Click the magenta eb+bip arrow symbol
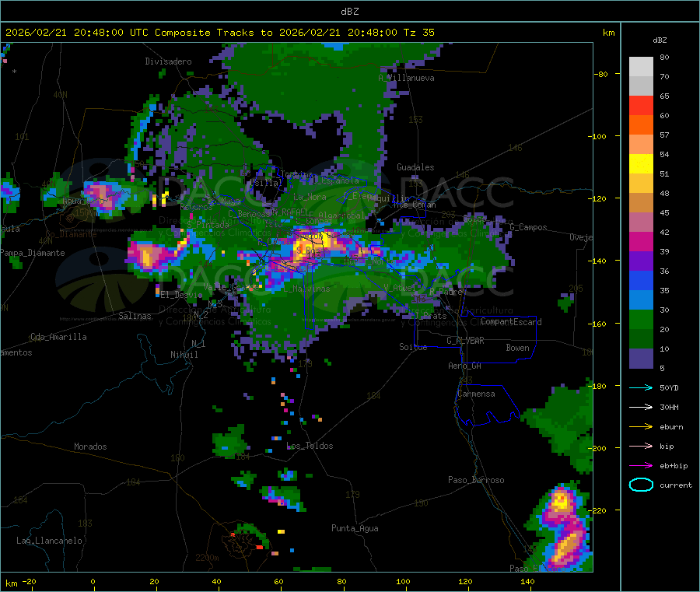Screen dimensions: 700x592 pos(641,466)
